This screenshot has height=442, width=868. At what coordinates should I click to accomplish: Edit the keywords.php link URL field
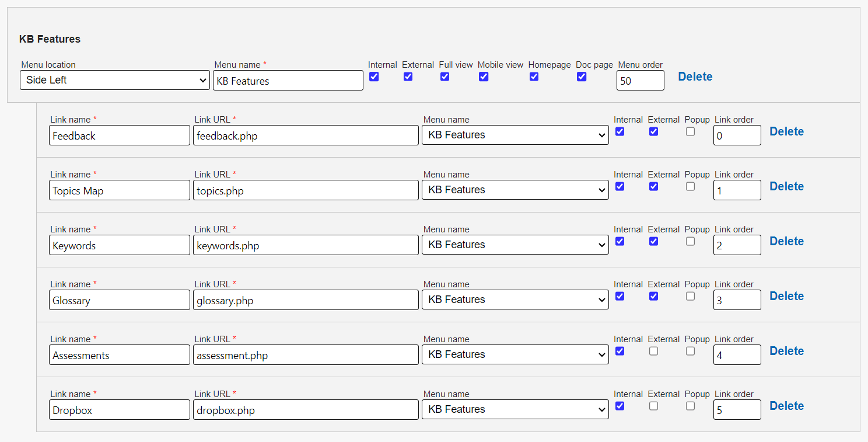click(x=306, y=245)
